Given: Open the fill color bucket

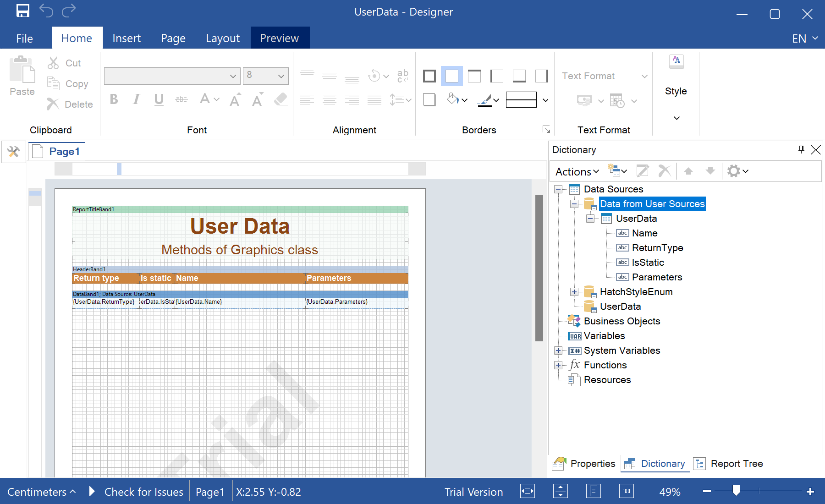Looking at the screenshot, I should (457, 99).
